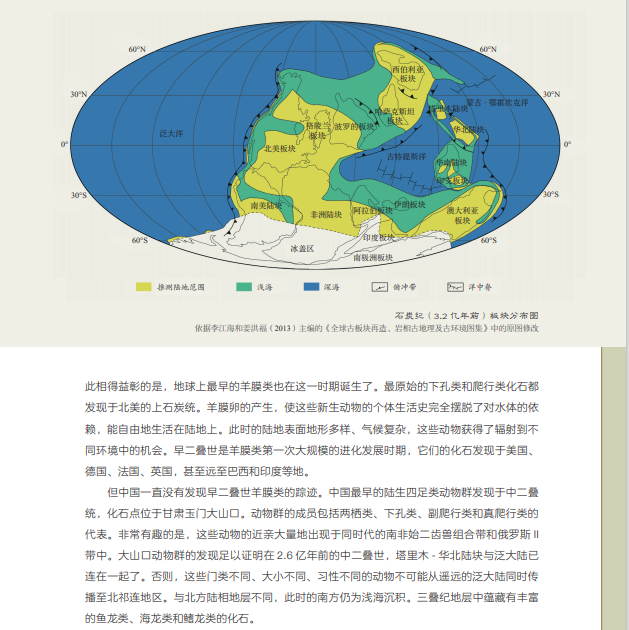
Task: Click the 印度板块 map label
Action: [x=379, y=238]
